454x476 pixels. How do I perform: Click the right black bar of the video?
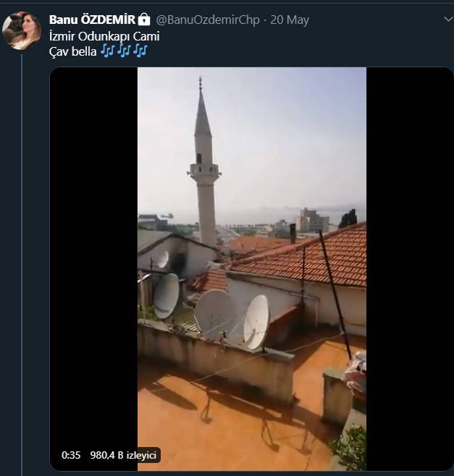[409, 268]
